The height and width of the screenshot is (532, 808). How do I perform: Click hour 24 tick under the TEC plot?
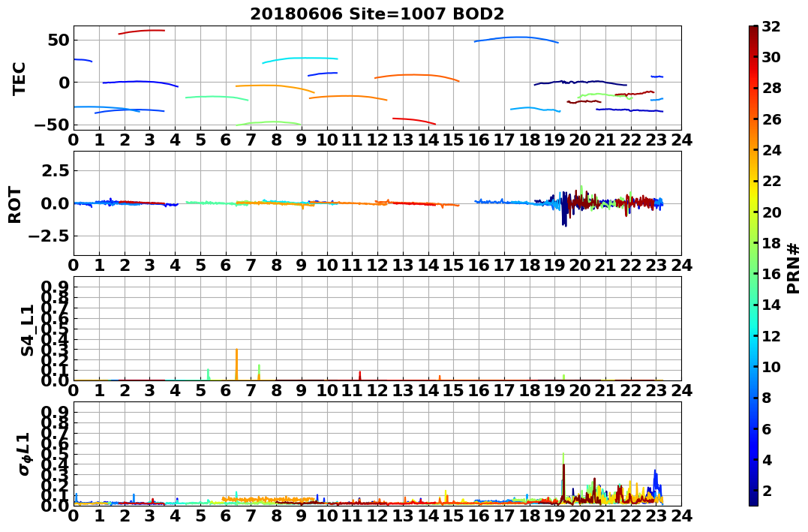(x=681, y=140)
